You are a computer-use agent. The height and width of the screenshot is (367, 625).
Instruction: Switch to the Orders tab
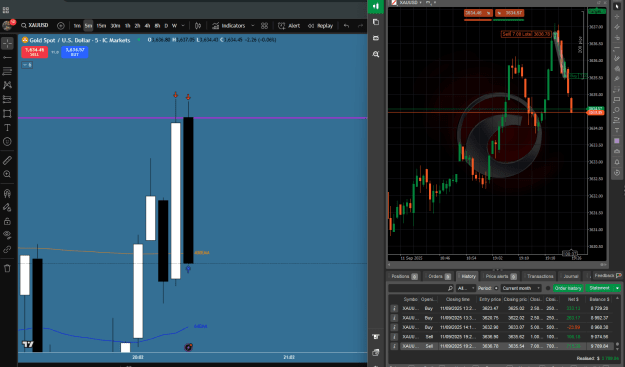(438, 276)
